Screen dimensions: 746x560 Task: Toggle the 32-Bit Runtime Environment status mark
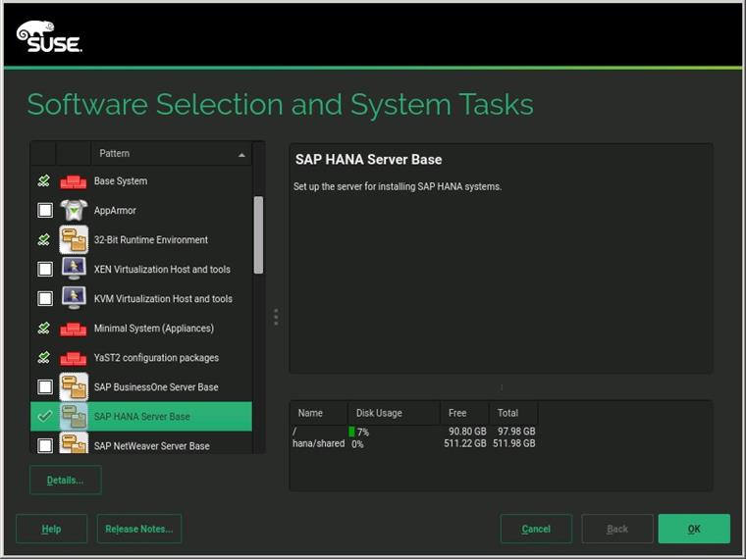coord(44,239)
